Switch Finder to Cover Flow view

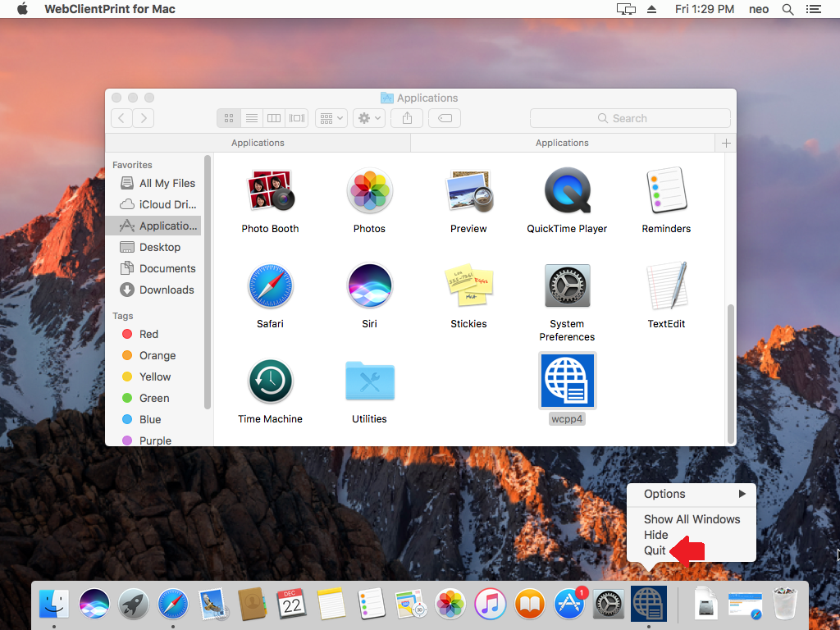tap(297, 118)
